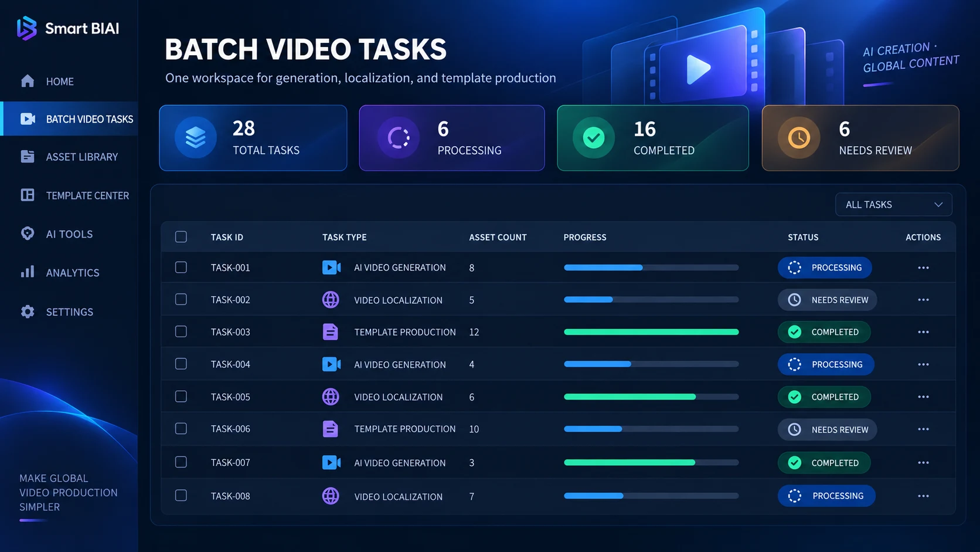980x552 pixels.
Task: Click the Home house icon
Action: click(28, 81)
